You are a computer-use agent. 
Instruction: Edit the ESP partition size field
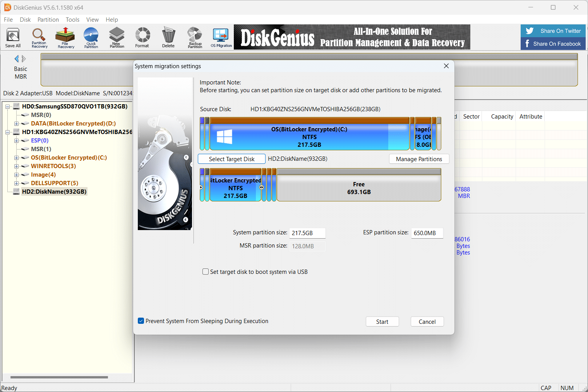427,233
